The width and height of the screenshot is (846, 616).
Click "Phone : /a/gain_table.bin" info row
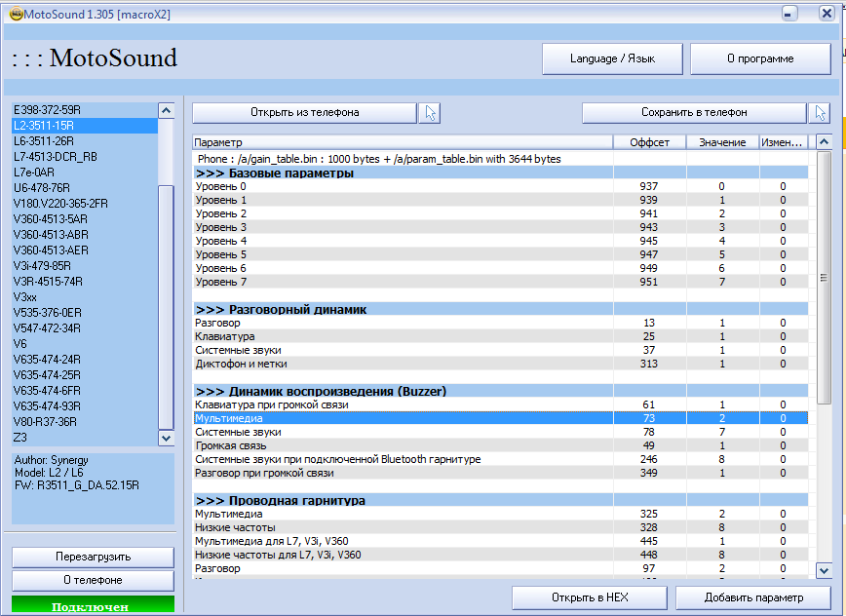point(500,159)
